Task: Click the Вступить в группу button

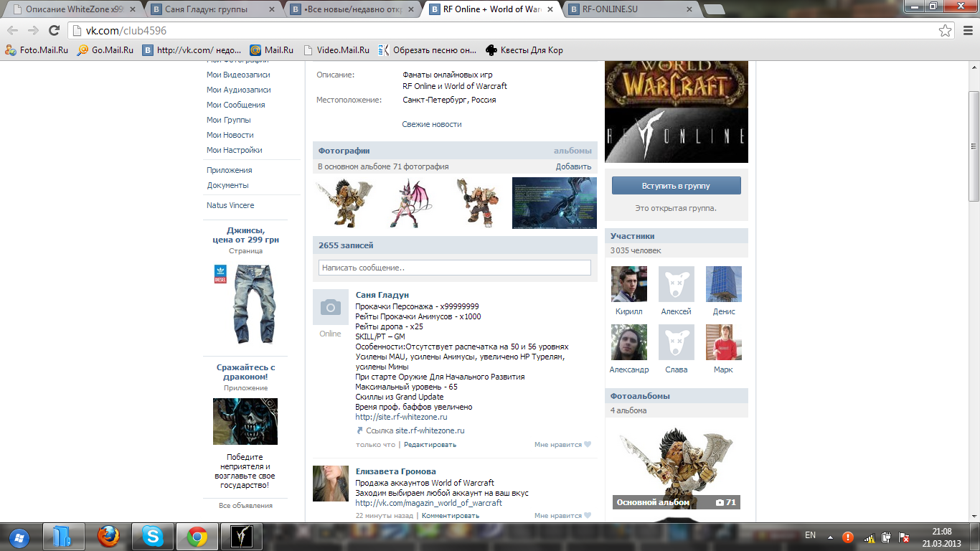Action: [676, 186]
